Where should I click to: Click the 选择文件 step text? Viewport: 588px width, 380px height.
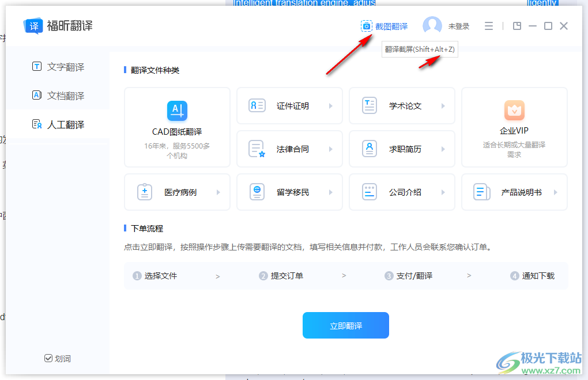[x=161, y=276]
